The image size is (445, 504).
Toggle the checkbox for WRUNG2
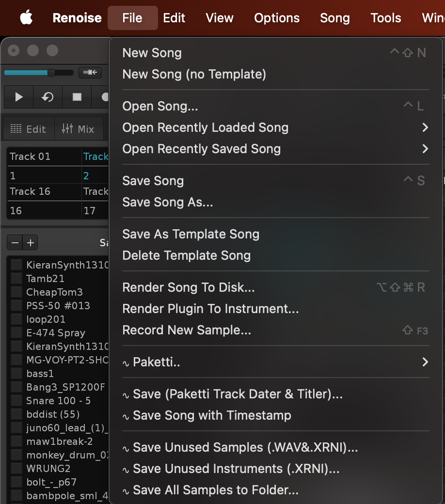(17, 469)
